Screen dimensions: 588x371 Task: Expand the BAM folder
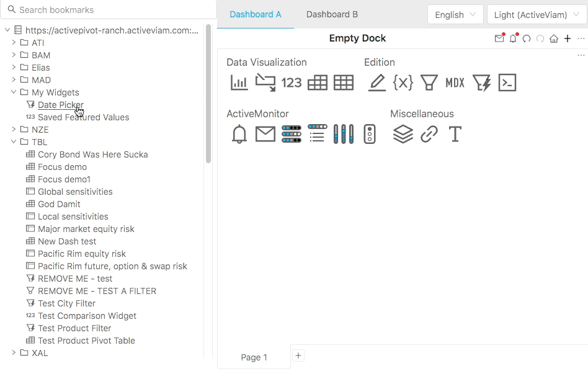pyautogui.click(x=14, y=55)
